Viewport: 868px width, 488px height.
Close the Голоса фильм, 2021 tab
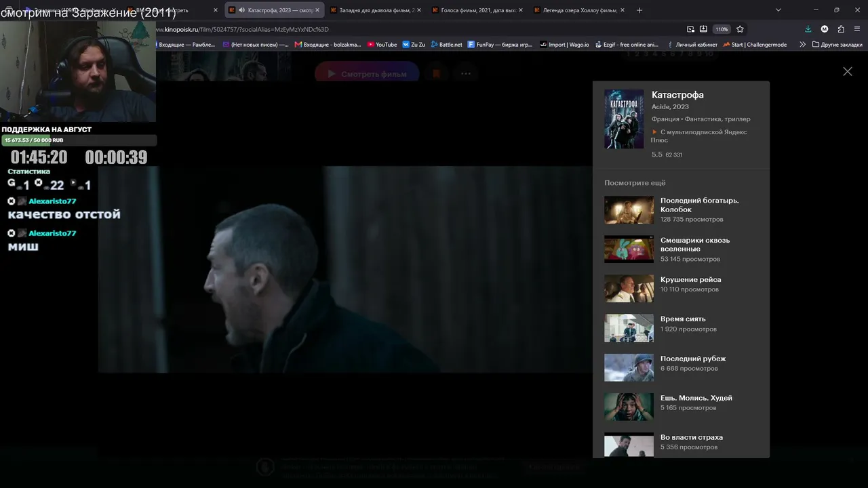520,10
